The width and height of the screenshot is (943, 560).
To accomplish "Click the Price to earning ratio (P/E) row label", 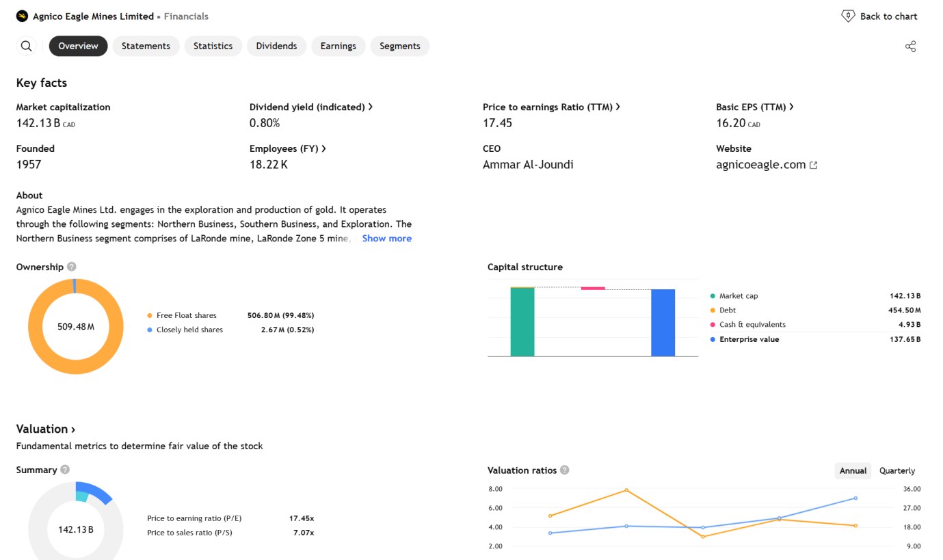I will (x=194, y=518).
